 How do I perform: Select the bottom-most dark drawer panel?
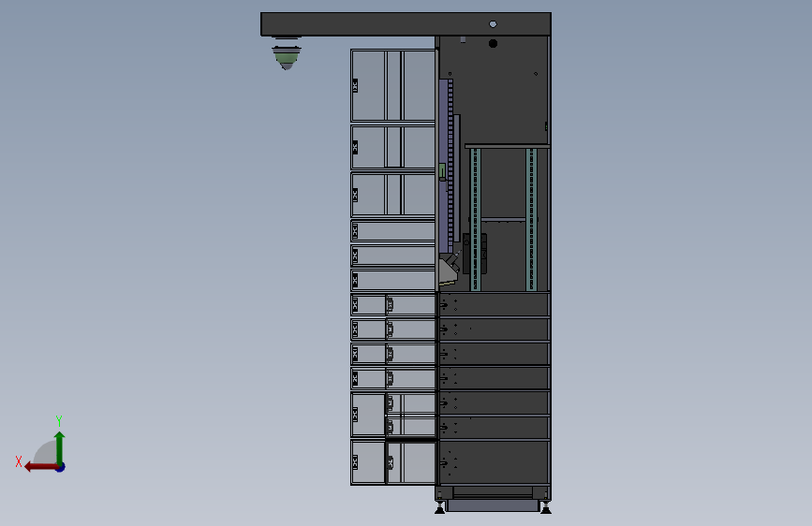point(494,461)
